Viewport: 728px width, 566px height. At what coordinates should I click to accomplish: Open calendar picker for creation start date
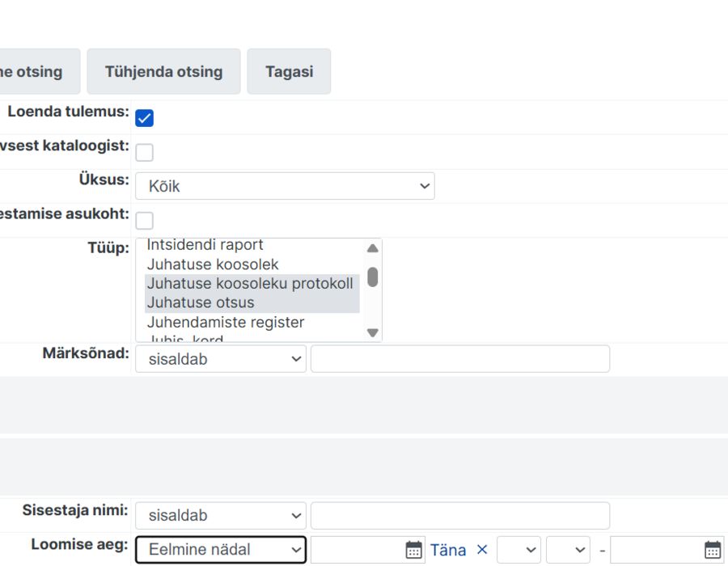click(x=413, y=550)
